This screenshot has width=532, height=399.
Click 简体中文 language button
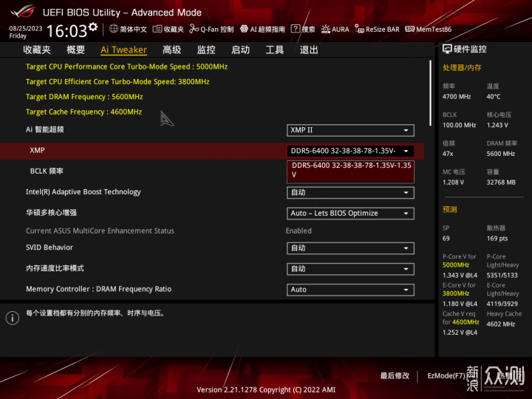pyautogui.click(x=133, y=29)
